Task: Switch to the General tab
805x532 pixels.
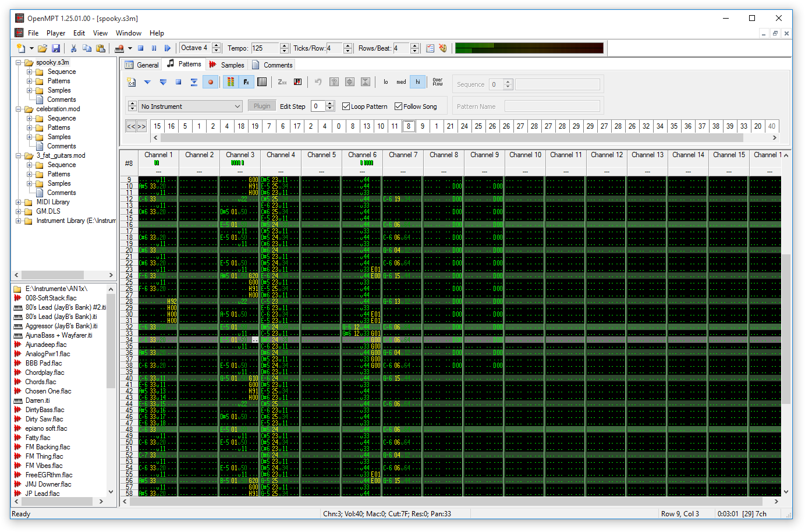Action: pyautogui.click(x=141, y=65)
